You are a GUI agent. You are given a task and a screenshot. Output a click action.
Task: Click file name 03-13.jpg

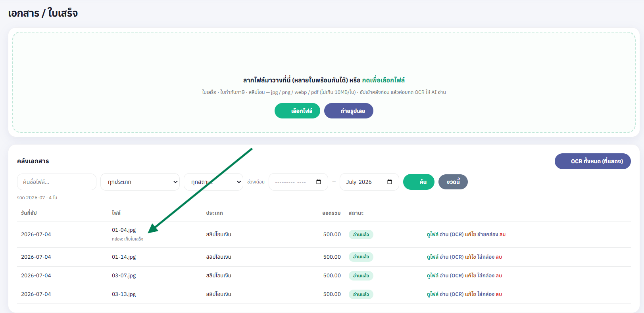click(124, 294)
